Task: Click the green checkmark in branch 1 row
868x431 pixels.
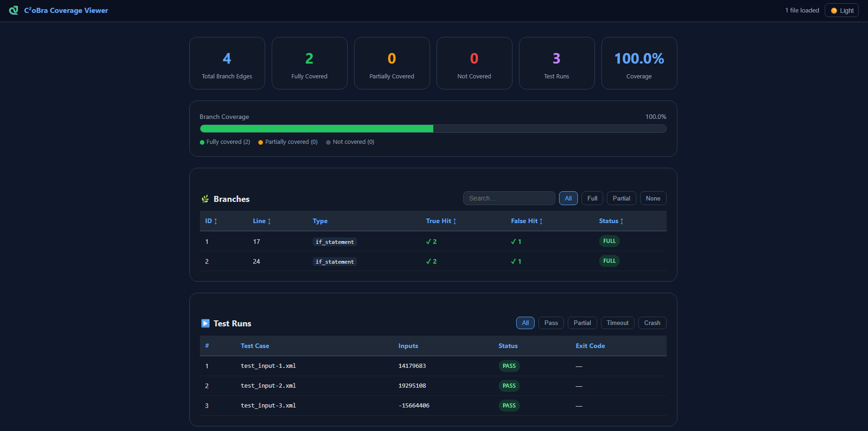Action: (x=428, y=241)
